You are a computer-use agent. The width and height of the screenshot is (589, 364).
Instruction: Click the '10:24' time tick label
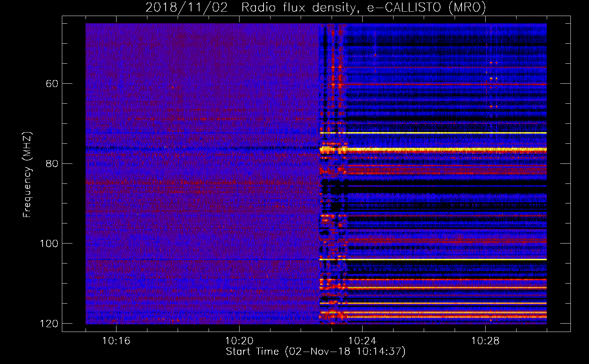coord(362,341)
